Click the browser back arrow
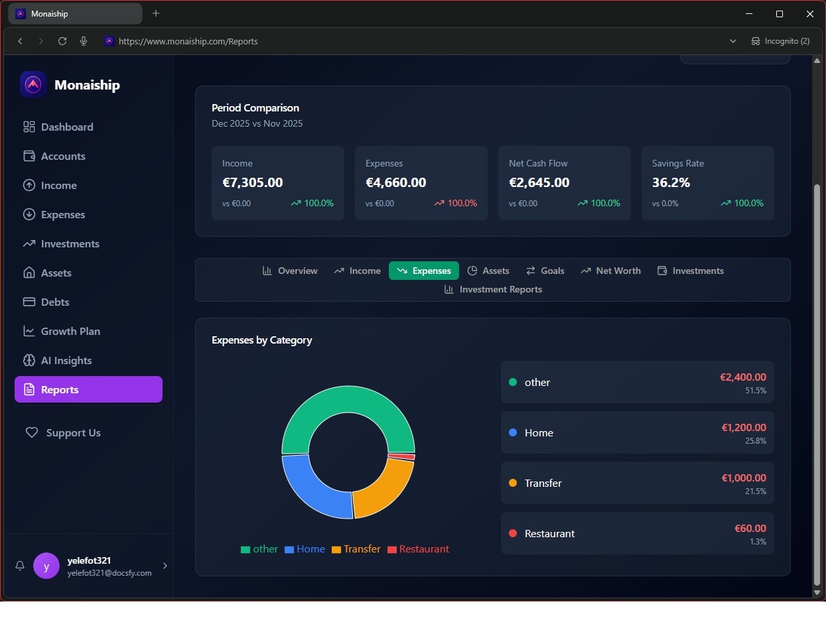The height and width of the screenshot is (644, 826). pos(20,41)
